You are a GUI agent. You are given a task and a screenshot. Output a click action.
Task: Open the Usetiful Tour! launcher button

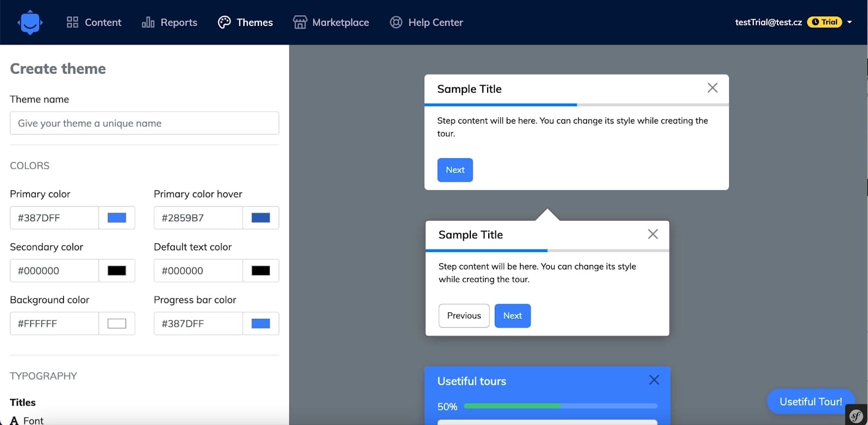(x=810, y=401)
